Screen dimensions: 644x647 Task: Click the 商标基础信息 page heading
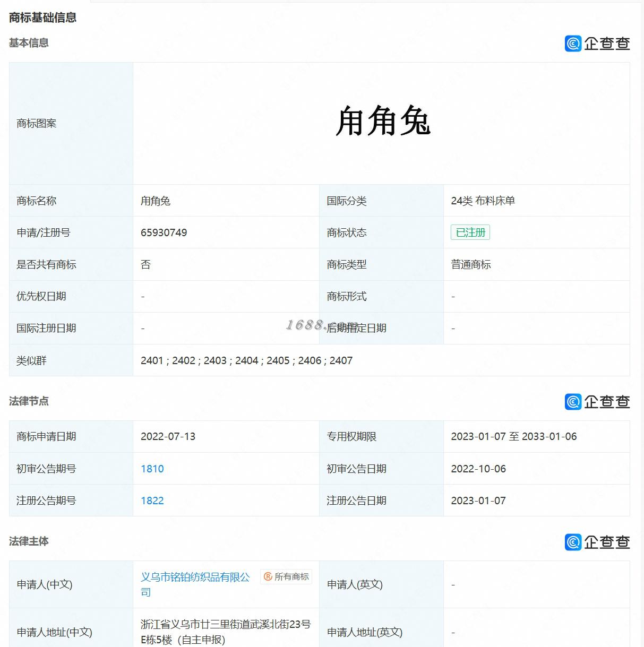(x=43, y=18)
